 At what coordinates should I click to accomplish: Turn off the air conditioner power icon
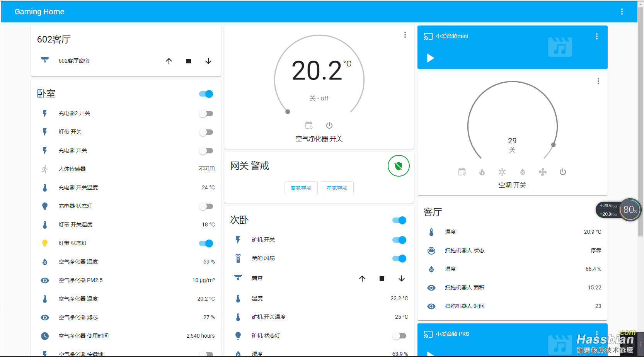[563, 172]
